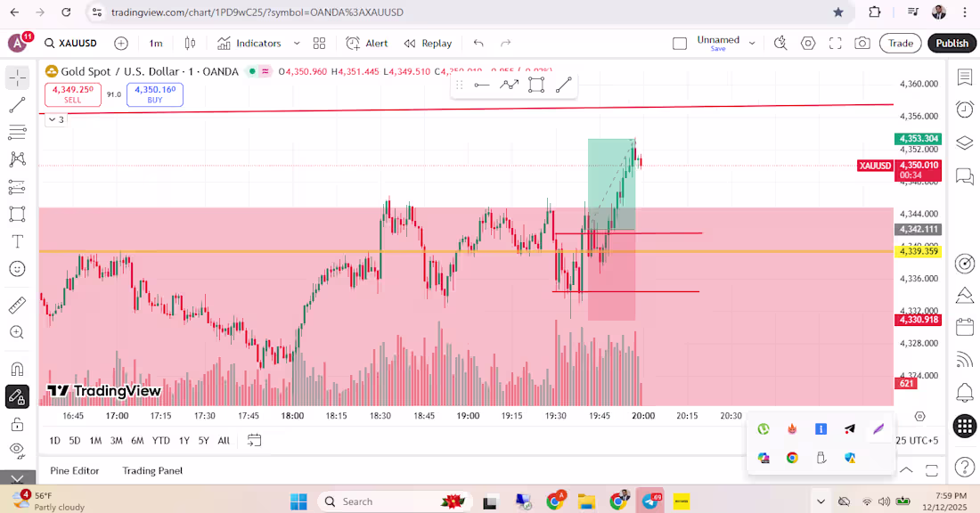Toggle lock for all drawing tools
The width and height of the screenshot is (980, 513).
17,426
